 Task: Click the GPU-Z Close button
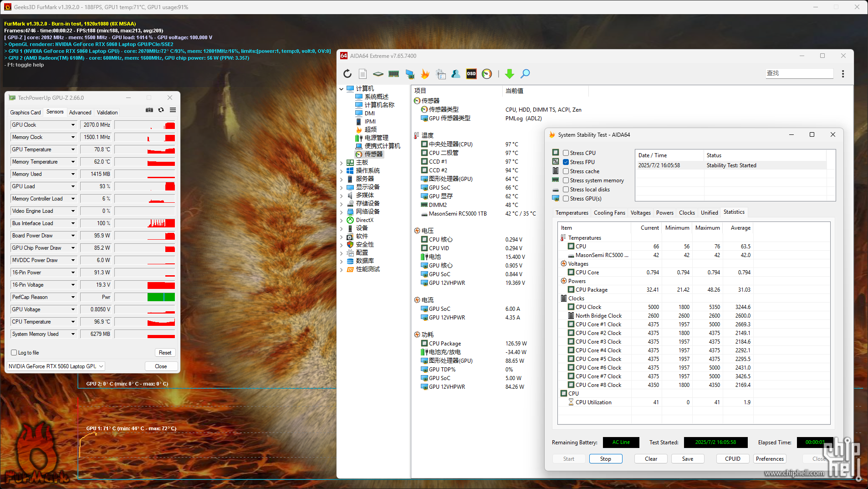[x=161, y=366]
